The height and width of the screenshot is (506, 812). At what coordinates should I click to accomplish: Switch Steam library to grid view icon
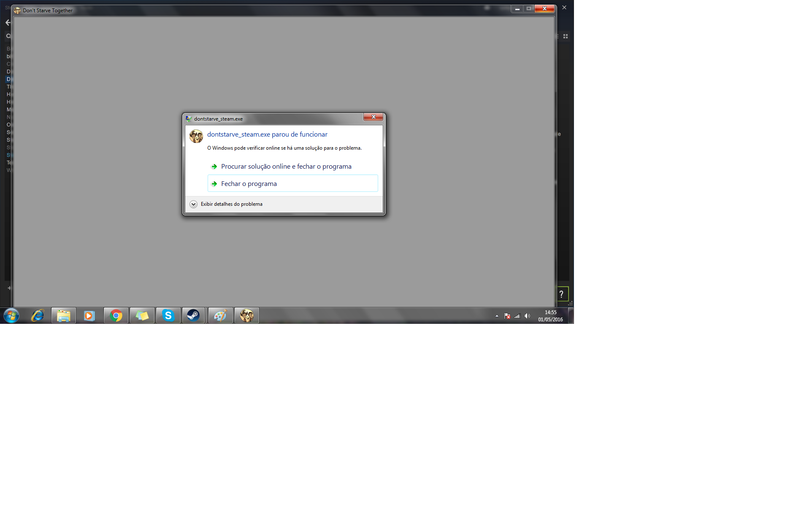(566, 36)
